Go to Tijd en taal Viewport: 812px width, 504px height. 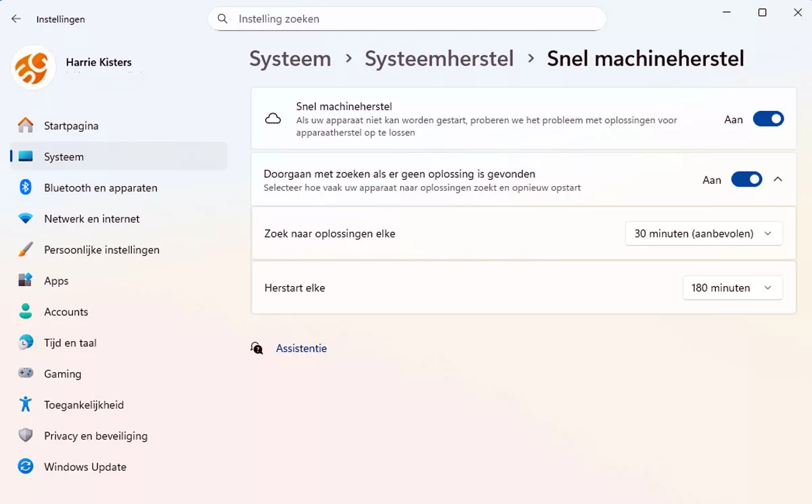pyautogui.click(x=70, y=343)
